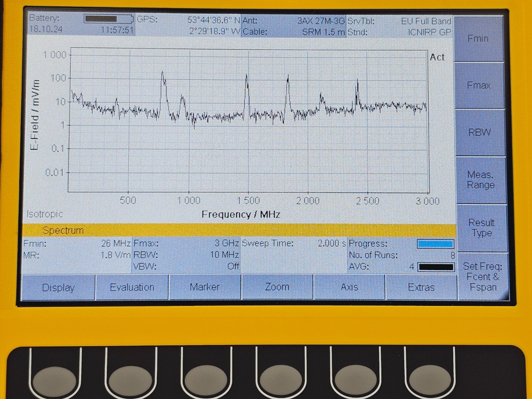Image resolution: width=532 pixels, height=399 pixels.
Task: Select the RBW softkey
Action: 479,132
